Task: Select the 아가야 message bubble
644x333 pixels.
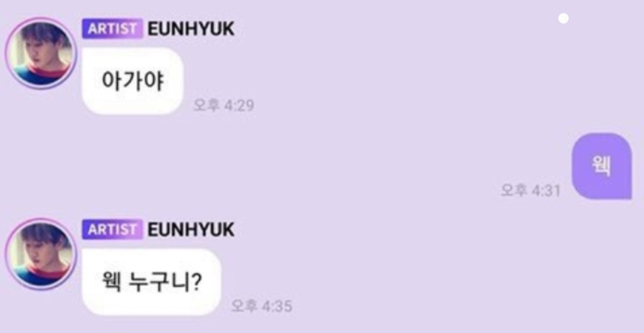Action: (132, 81)
